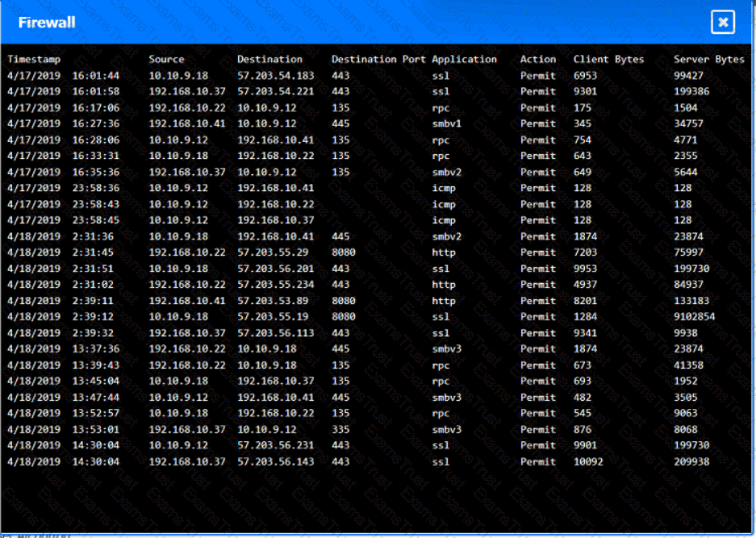Click the Source column header
756x538 pixels.
(x=166, y=59)
